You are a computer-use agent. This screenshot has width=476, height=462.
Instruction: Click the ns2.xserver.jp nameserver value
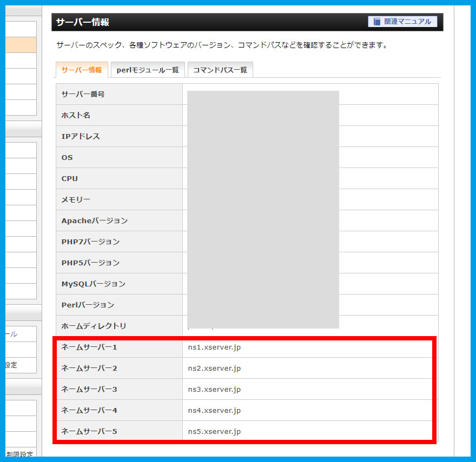[214, 368]
